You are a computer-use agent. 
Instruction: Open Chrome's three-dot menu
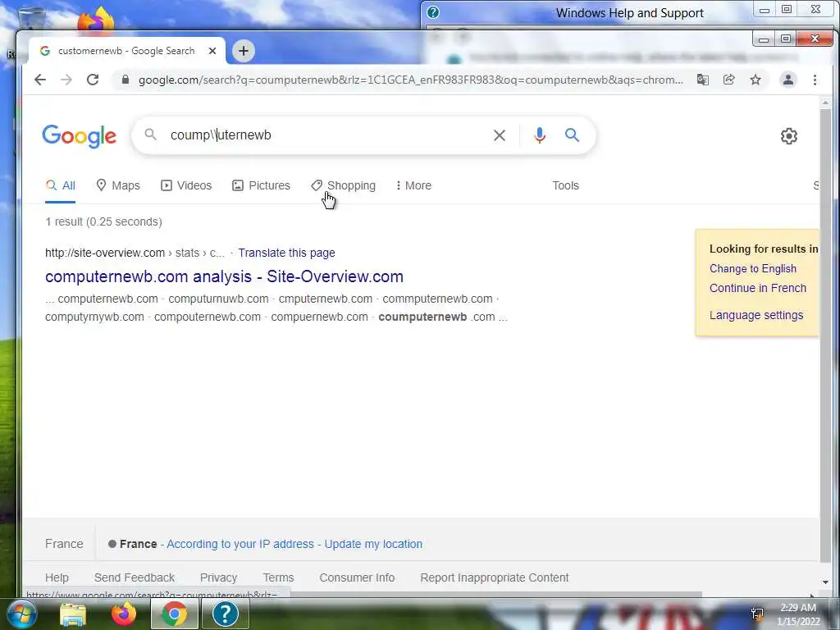(815, 80)
